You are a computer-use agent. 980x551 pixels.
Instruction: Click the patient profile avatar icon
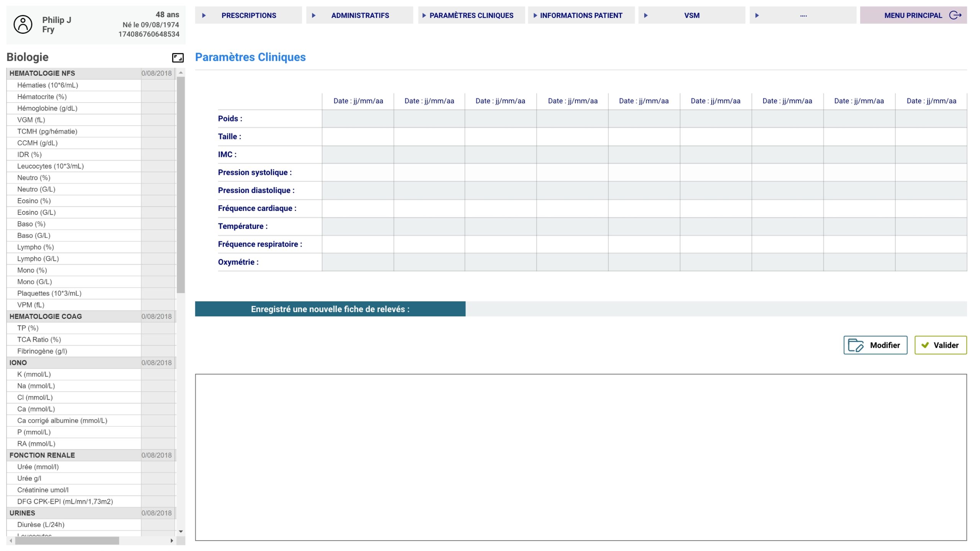23,24
